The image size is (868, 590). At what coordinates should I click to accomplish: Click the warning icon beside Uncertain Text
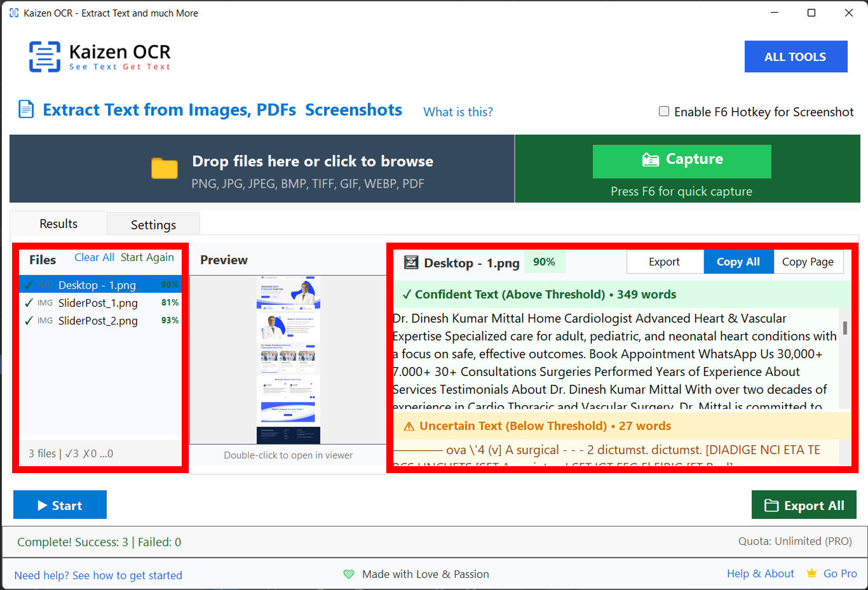(409, 426)
